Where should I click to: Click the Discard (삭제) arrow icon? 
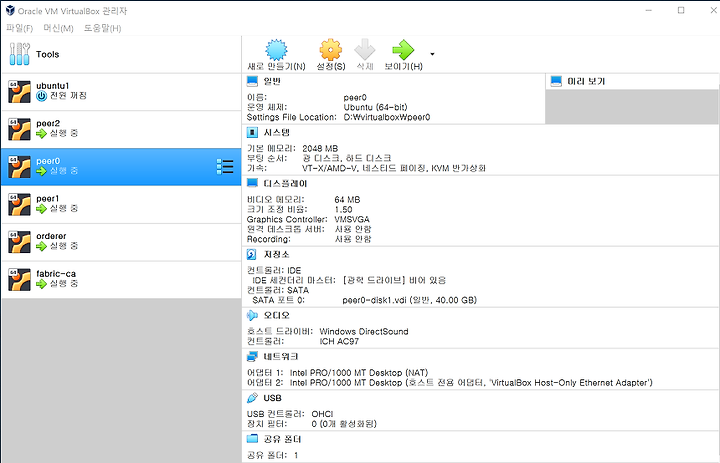365,50
